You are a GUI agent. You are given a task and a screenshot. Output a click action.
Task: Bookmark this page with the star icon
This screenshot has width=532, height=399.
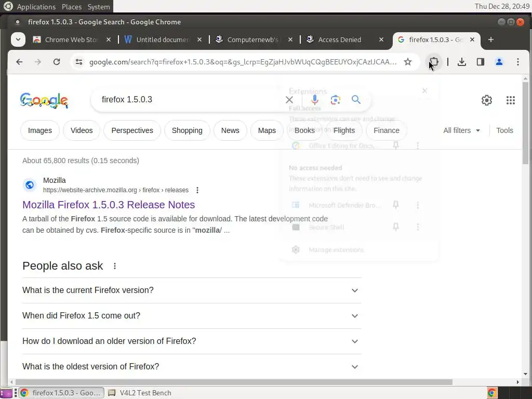[408, 62]
